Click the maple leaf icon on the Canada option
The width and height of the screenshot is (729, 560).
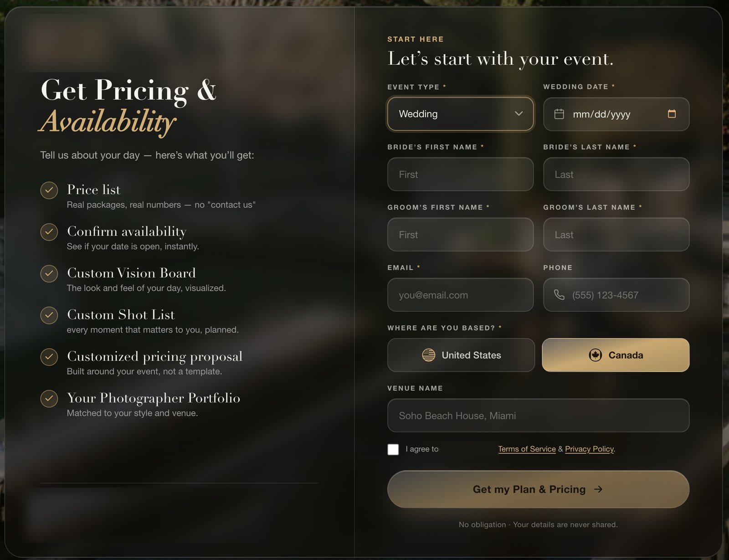596,355
